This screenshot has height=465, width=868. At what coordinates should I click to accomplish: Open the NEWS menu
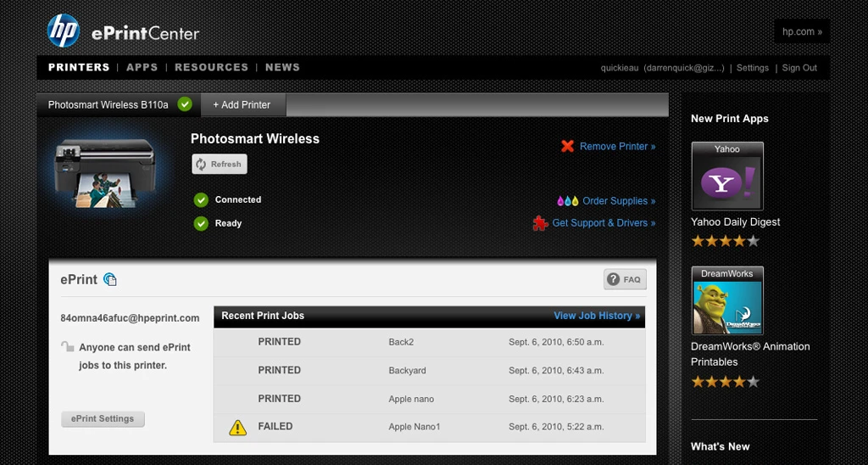point(282,67)
